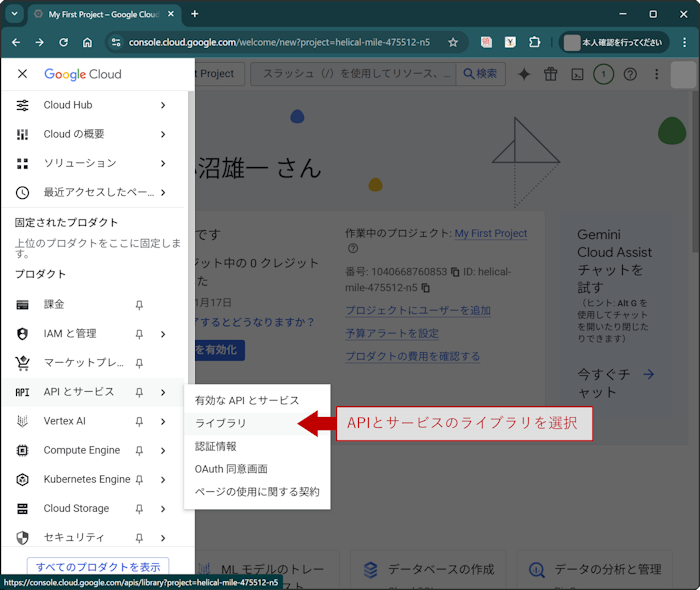This screenshot has width=700, height=590.
Task: Expand the Cloud Hub submenu arrow
Action: [163, 105]
